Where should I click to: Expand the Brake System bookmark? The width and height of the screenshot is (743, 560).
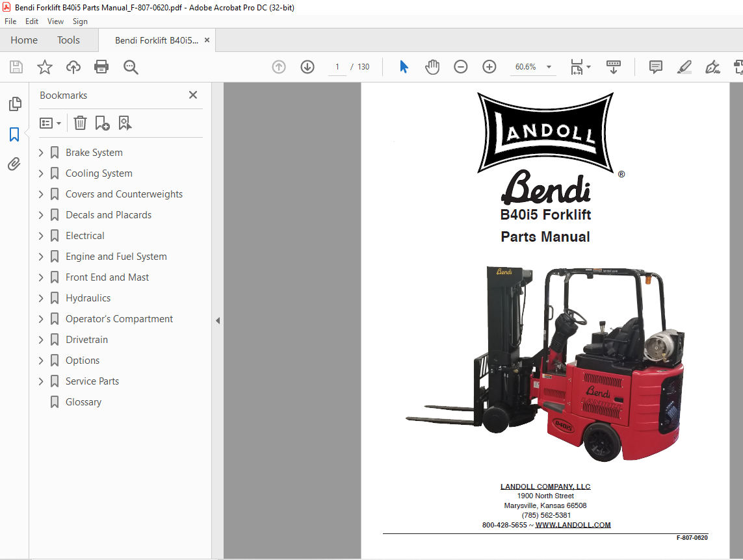[x=41, y=153]
